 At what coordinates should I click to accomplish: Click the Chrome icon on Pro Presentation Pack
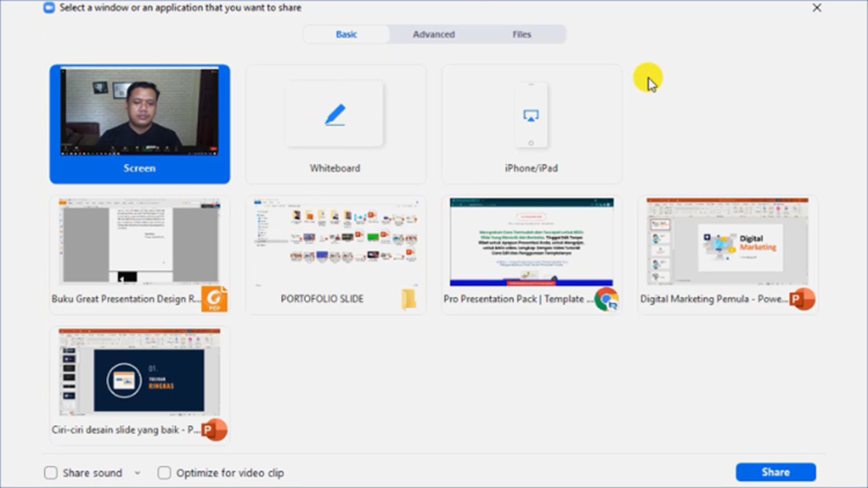607,299
